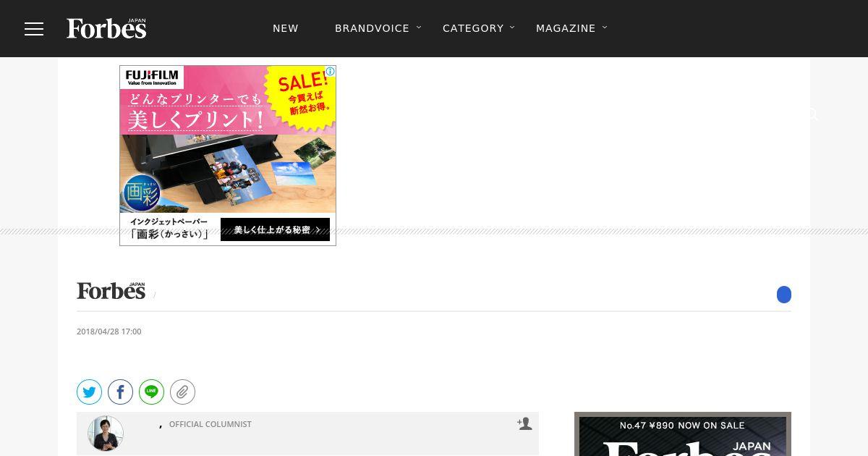This screenshot has height=456, width=868.
Task: Click the OFFICIAL COLUMNIST label
Action: (210, 424)
